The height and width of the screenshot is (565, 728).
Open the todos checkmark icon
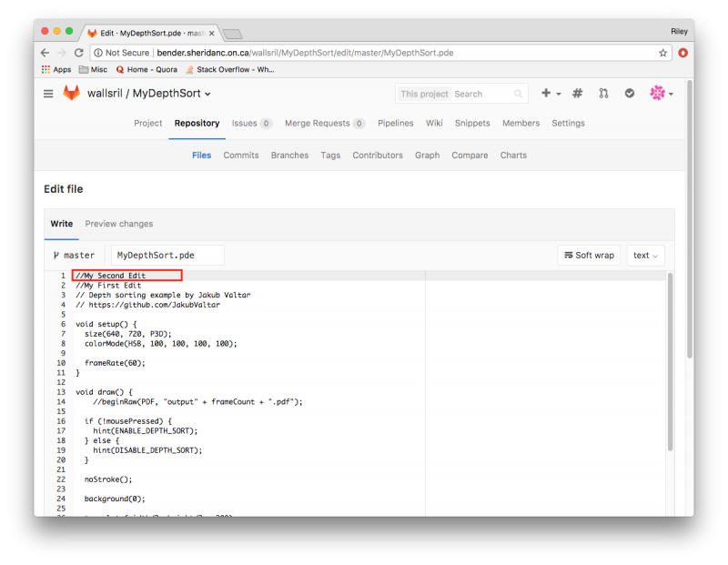click(x=630, y=94)
